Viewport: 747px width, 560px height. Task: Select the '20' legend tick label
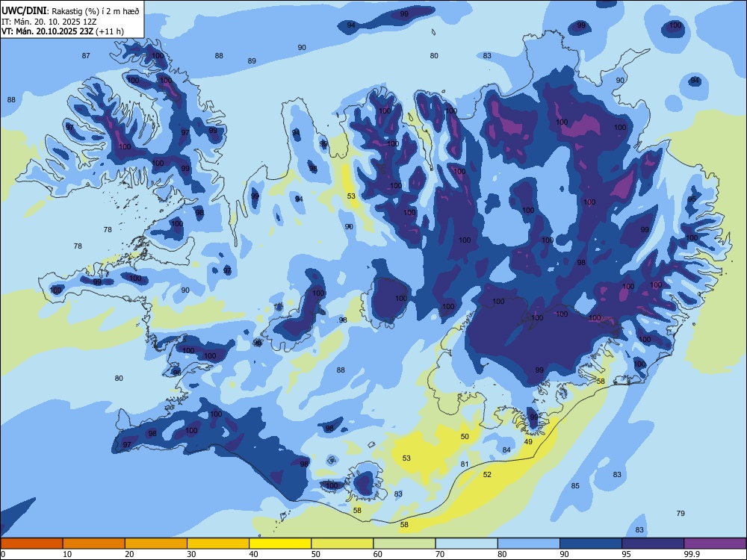tap(129, 554)
